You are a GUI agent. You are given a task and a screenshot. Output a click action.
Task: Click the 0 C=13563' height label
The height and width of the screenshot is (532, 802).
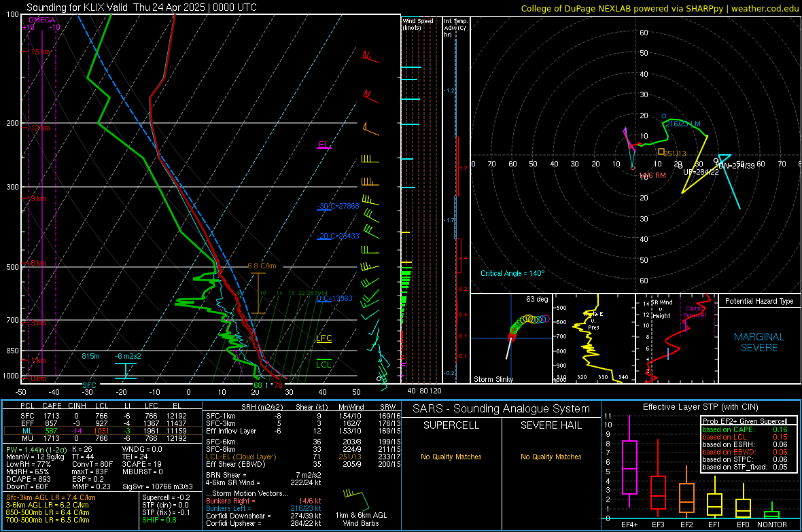coord(335,299)
